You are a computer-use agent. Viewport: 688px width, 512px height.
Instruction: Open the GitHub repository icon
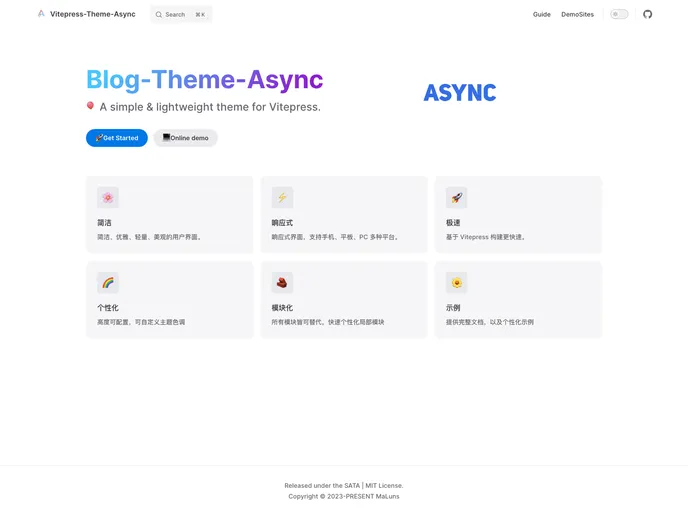pos(647,14)
